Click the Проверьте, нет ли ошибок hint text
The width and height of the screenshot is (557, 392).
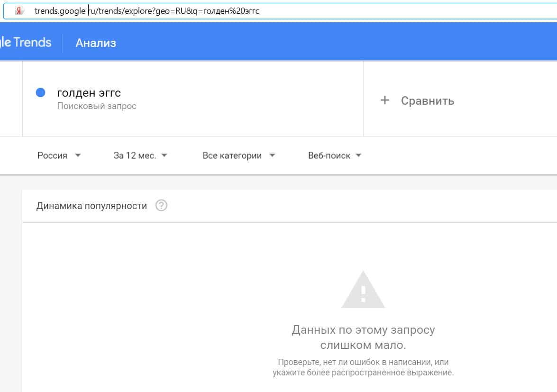pos(363,367)
